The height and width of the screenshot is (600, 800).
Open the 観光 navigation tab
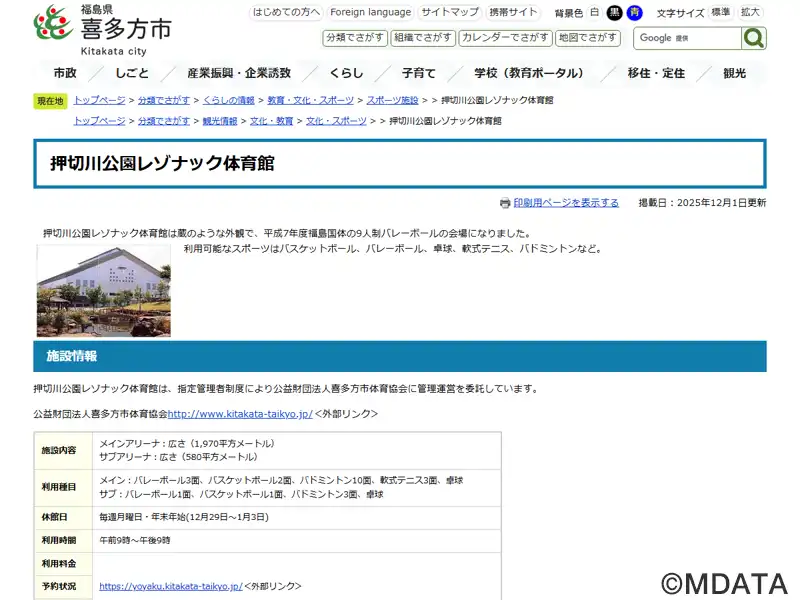pyautogui.click(x=734, y=74)
